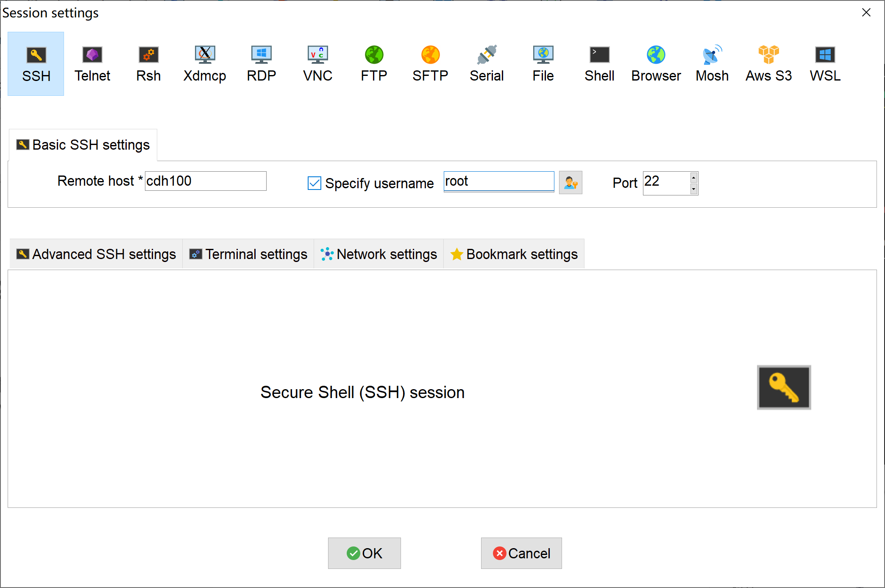This screenshot has height=588, width=885.
Task: Open the Basic SSH settings tab
Action: coord(83,145)
